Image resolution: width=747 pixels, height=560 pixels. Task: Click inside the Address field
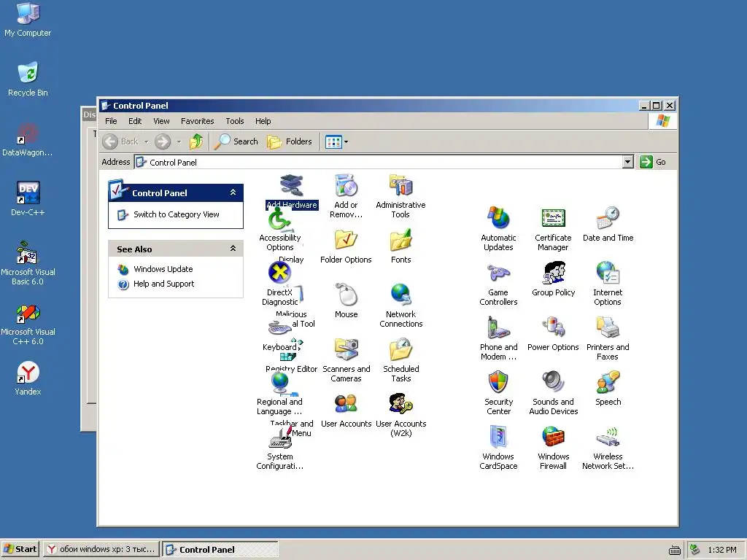[x=379, y=162]
